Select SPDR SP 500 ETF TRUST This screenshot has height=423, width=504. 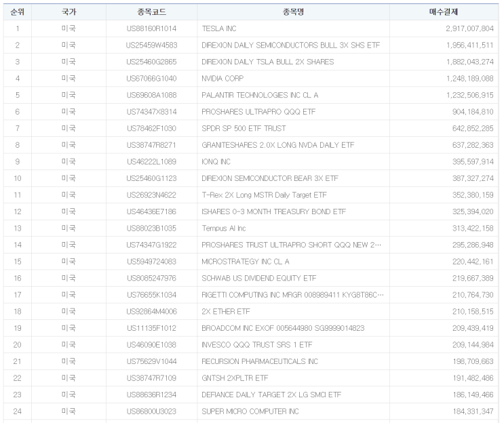coord(244,129)
